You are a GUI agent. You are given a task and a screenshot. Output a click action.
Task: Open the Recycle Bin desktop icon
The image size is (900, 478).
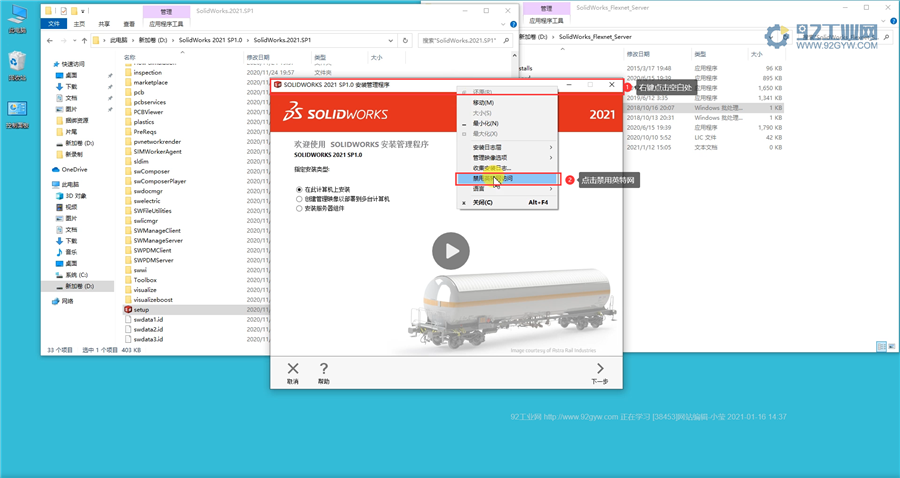[17, 66]
